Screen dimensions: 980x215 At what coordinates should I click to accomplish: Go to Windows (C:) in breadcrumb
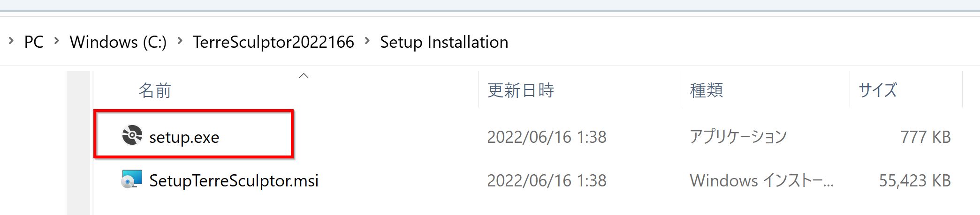118,42
